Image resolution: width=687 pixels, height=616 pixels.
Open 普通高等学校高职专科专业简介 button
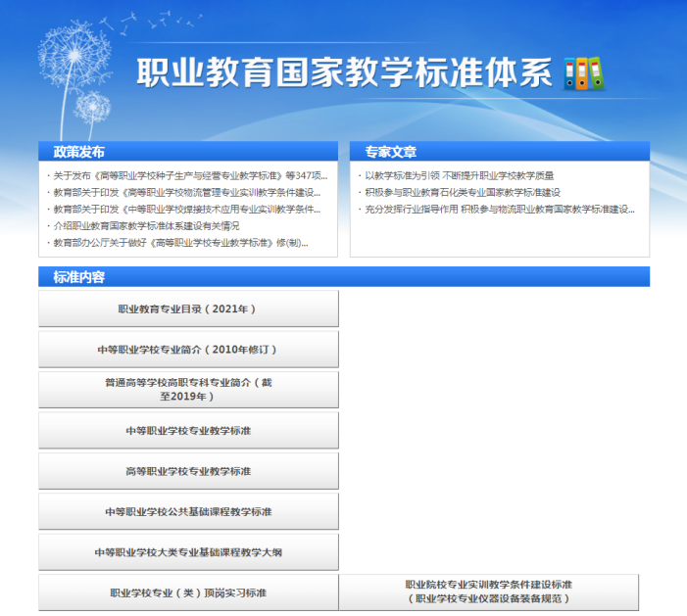(x=188, y=390)
